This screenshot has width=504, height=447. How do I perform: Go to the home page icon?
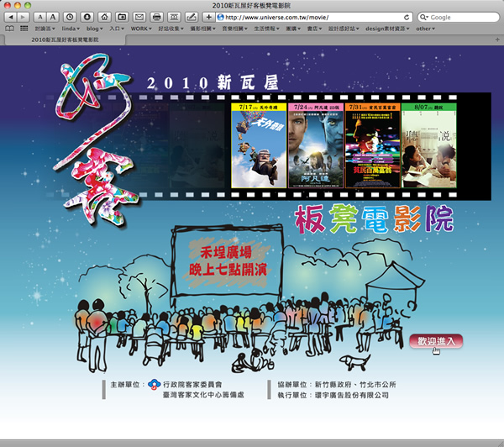[x=104, y=17]
